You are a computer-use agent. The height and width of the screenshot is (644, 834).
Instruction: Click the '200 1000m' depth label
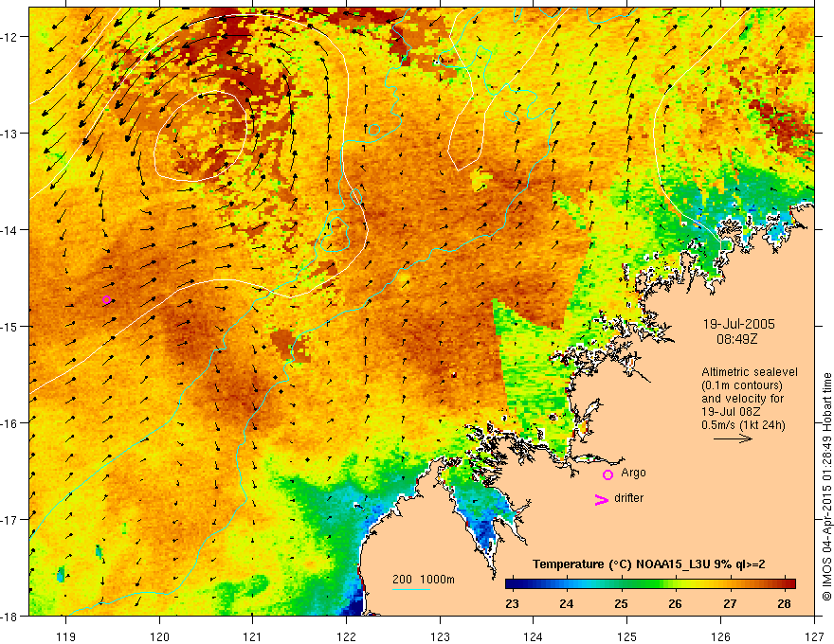pyautogui.click(x=424, y=580)
